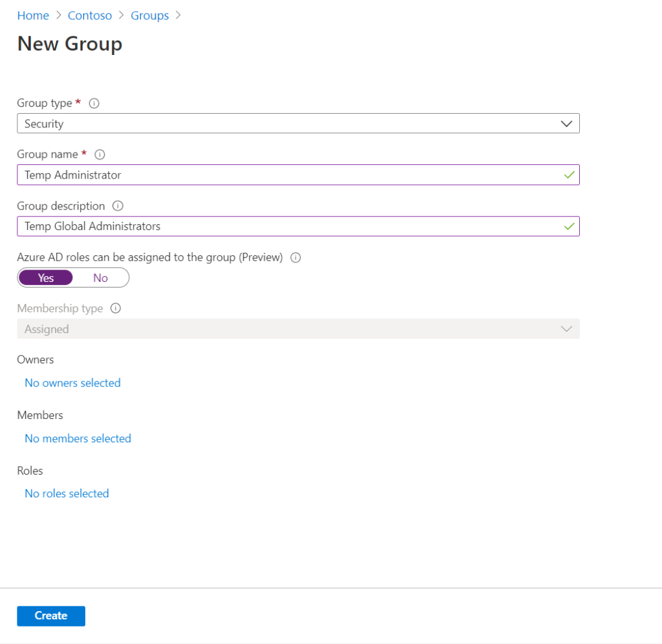The image size is (662, 644).
Task: Set Azure AD roles assignment to Yes
Action: pyautogui.click(x=45, y=277)
